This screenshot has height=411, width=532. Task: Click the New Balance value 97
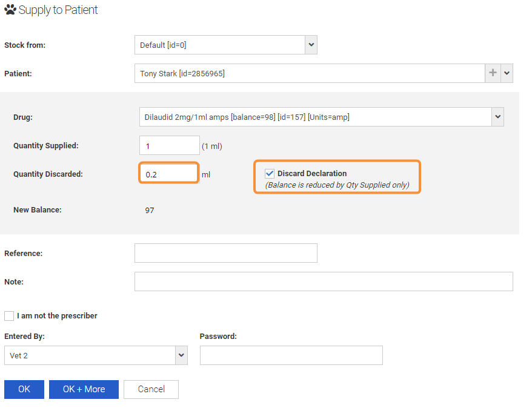click(x=150, y=211)
